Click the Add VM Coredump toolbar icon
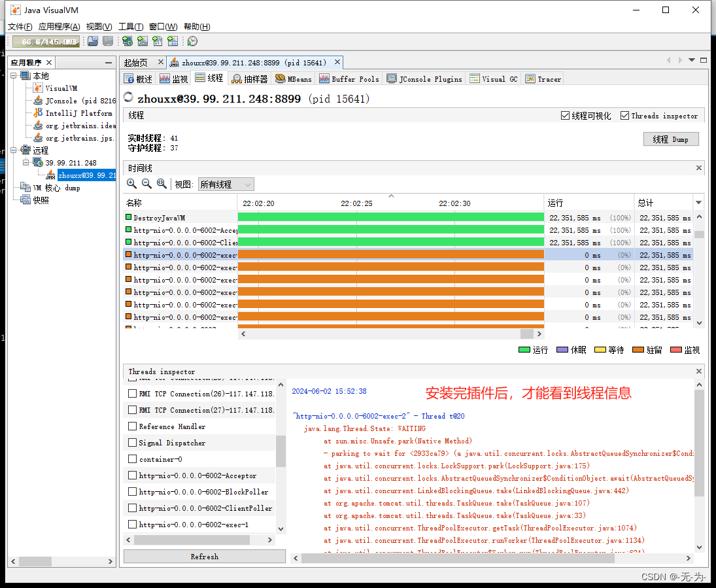 (158, 42)
